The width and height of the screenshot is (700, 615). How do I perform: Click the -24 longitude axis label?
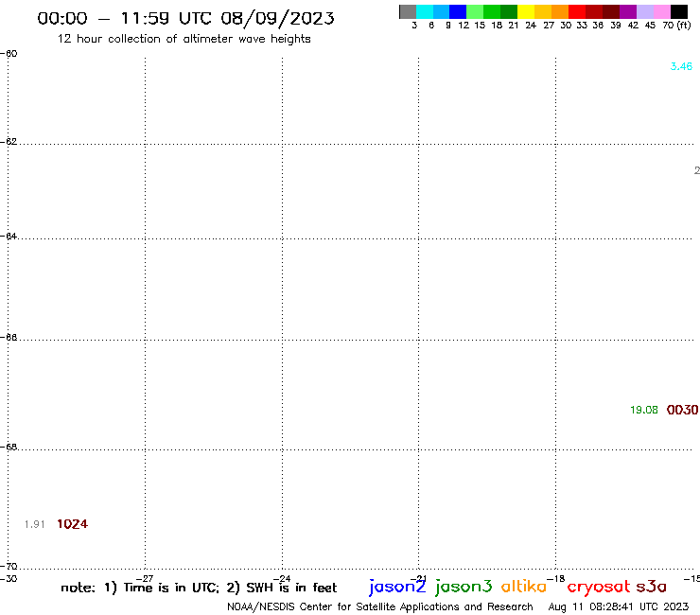pos(282,579)
